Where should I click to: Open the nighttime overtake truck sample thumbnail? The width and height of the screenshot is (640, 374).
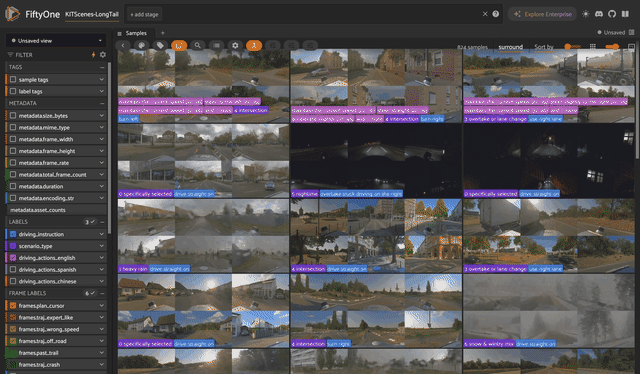376,161
